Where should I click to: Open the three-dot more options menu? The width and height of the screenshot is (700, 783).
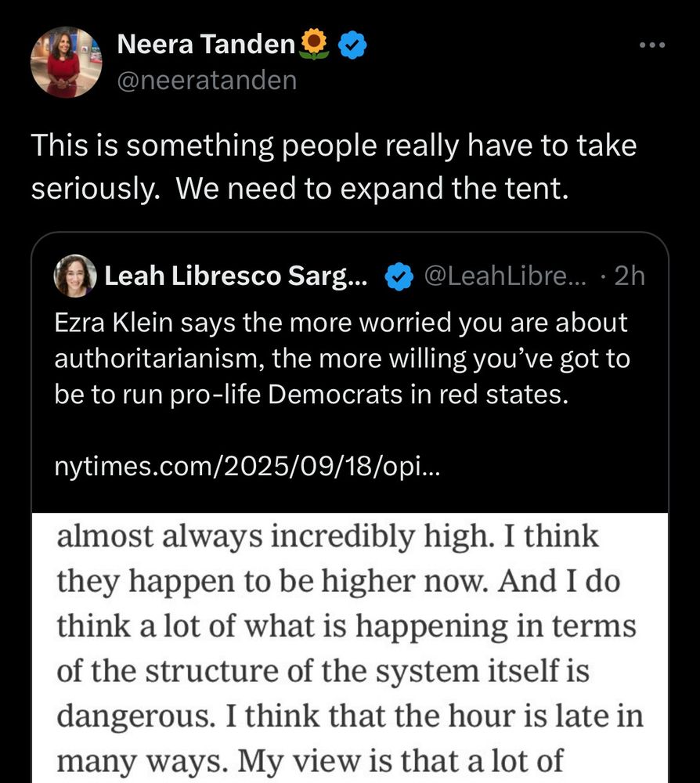[x=651, y=45]
